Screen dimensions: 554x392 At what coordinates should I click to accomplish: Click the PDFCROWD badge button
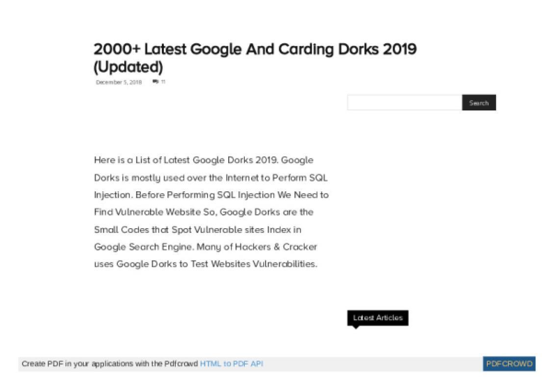pyautogui.click(x=509, y=364)
